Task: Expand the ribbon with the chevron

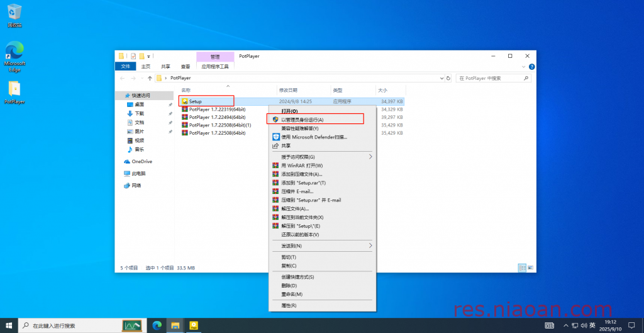Action: pyautogui.click(x=524, y=67)
